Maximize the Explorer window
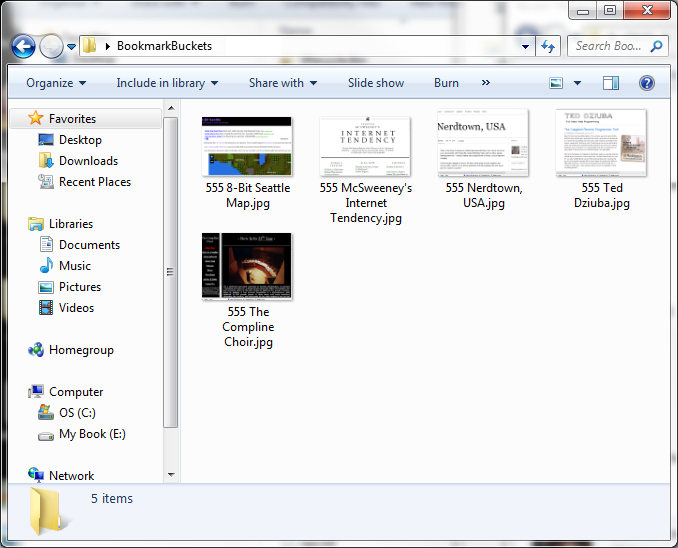 pos(610,10)
